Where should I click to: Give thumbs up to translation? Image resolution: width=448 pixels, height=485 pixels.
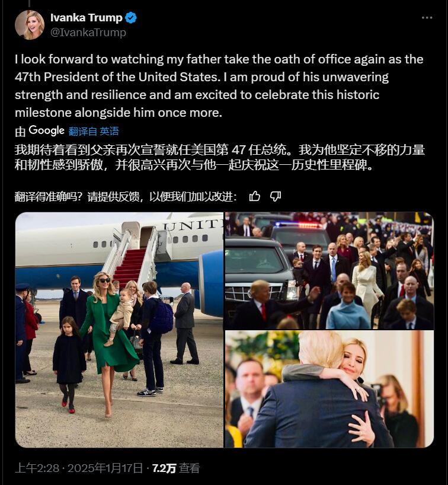point(254,196)
